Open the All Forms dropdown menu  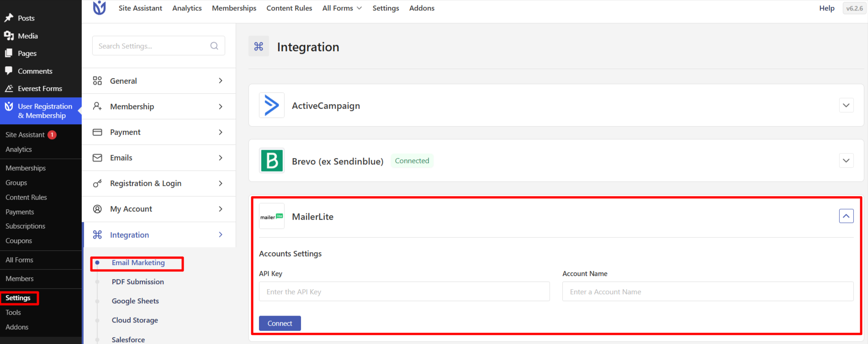tap(342, 8)
